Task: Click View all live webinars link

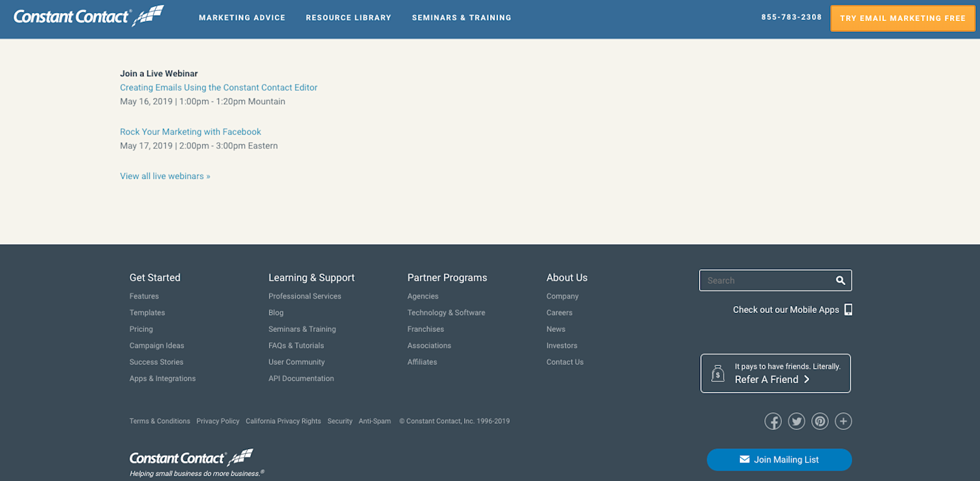Action: 165,176
